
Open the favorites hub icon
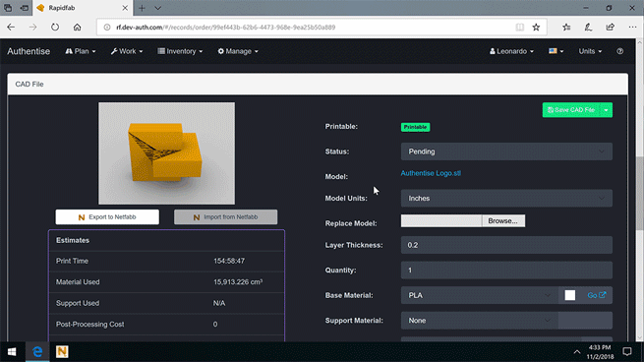pyautogui.click(x=566, y=28)
